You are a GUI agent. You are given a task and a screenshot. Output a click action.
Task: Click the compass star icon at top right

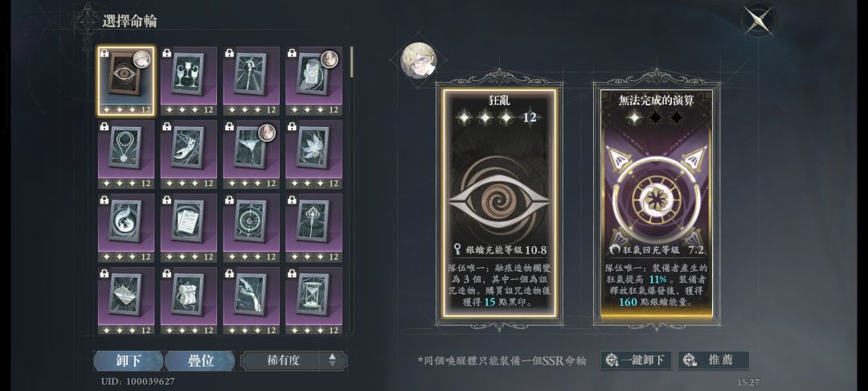click(x=758, y=20)
